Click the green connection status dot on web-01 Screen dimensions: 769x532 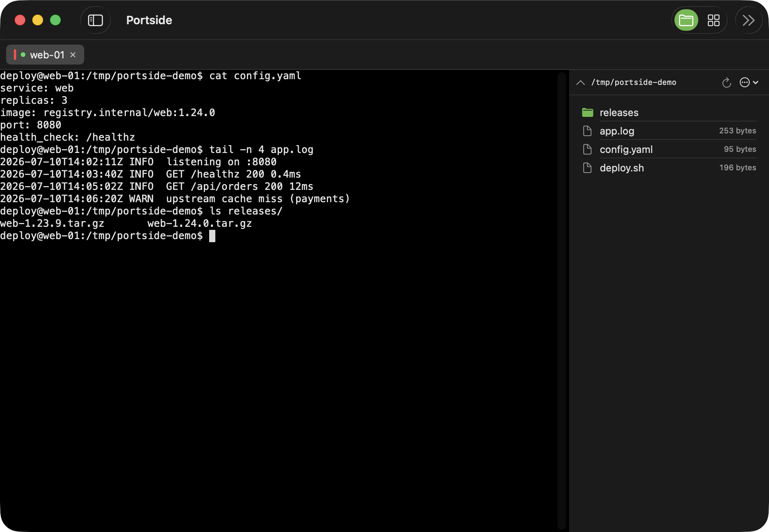23,55
